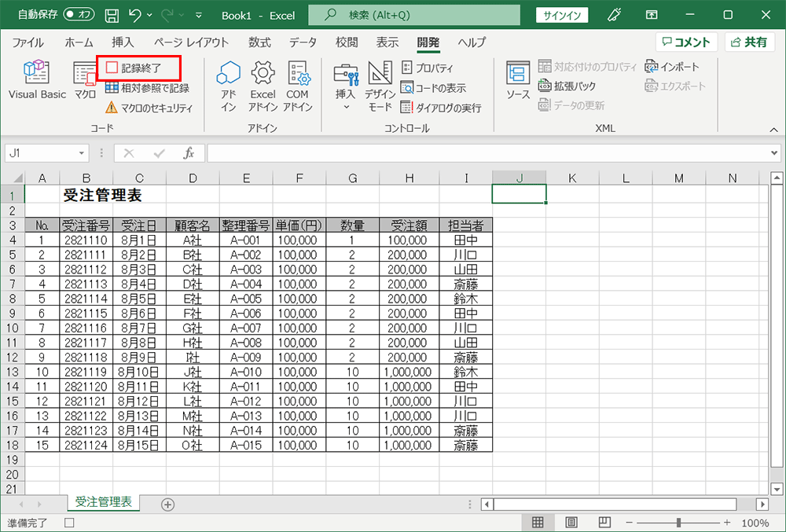This screenshot has height=532, width=786.
Task: Expand the 挿入 controls dropdown
Action: tap(346, 105)
